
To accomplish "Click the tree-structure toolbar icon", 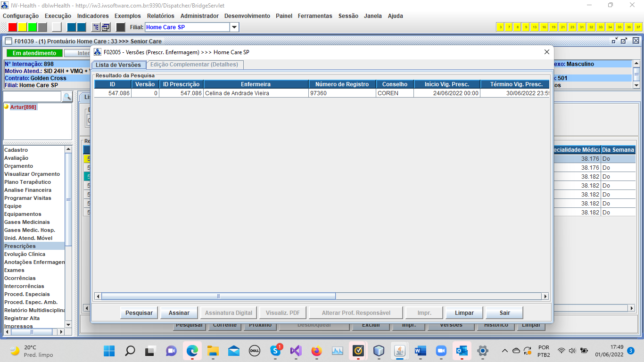I will click(96, 27).
